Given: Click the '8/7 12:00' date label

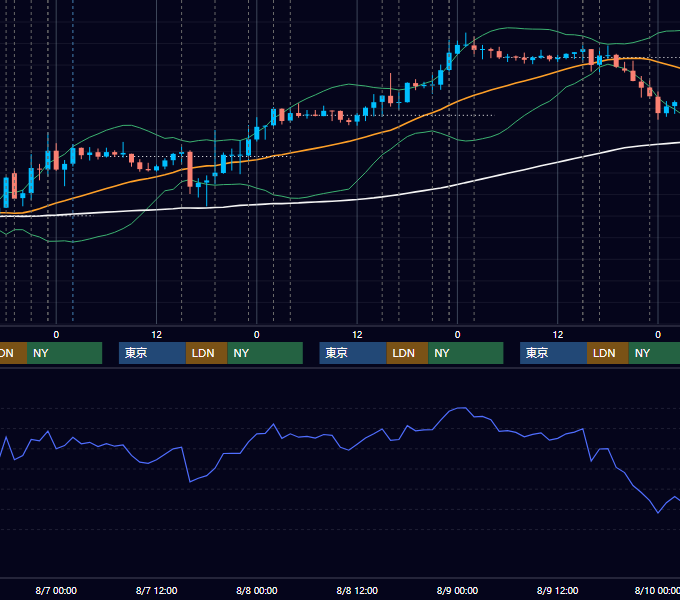Looking at the screenshot, I should (x=157, y=590).
